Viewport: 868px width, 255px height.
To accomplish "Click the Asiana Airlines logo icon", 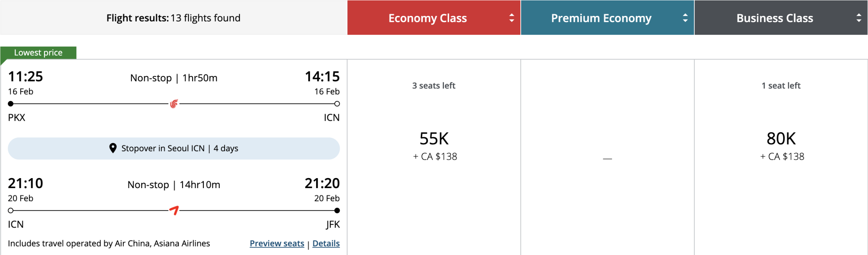I will point(174,210).
